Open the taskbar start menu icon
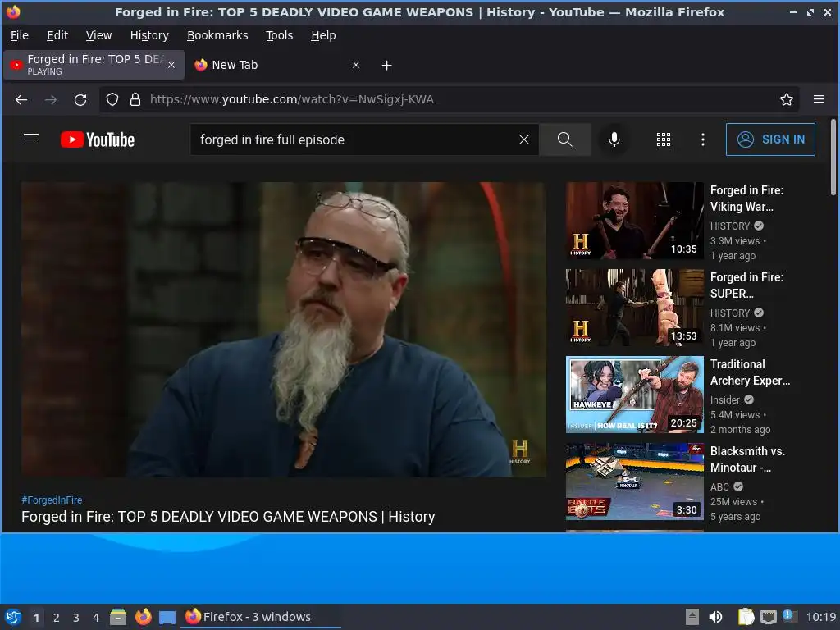Viewport: 840px width, 630px height. (13, 617)
